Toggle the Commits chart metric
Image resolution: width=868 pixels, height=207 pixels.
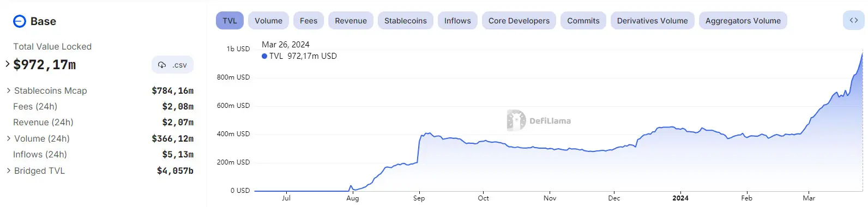tap(583, 21)
